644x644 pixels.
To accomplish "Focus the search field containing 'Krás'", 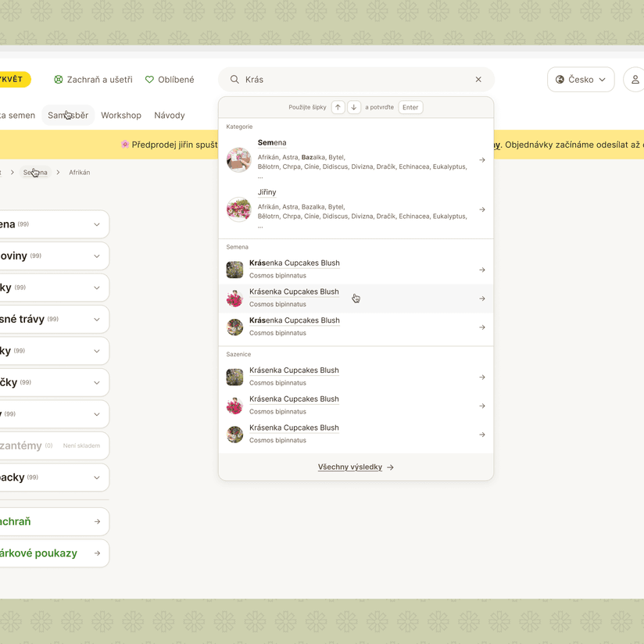I will (356, 79).
